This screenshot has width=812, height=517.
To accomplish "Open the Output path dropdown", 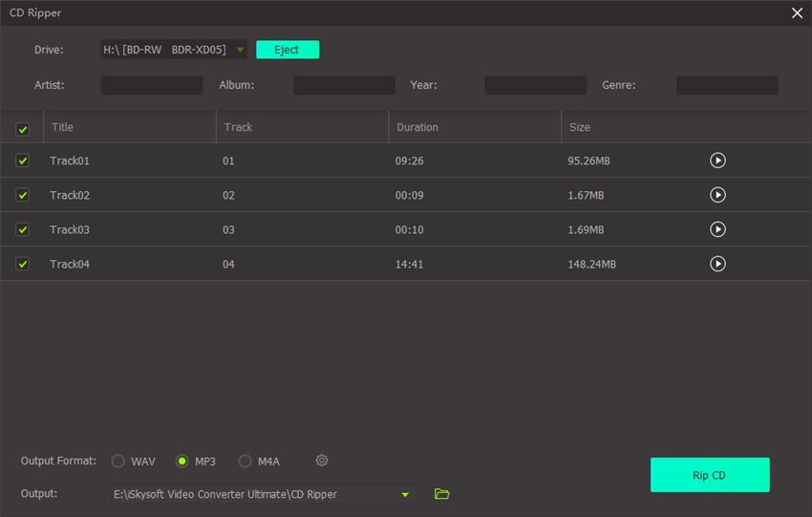I will click(405, 495).
